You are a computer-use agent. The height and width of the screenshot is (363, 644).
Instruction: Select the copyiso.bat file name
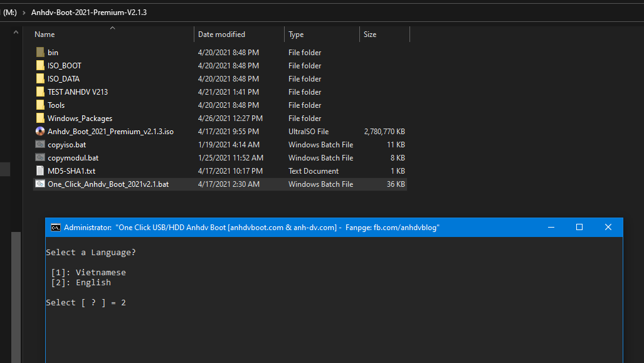click(66, 145)
